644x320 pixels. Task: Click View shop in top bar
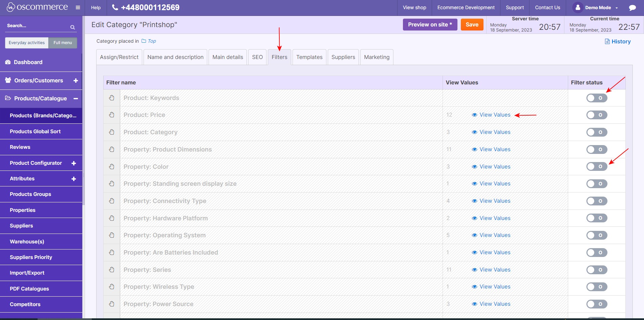point(414,7)
